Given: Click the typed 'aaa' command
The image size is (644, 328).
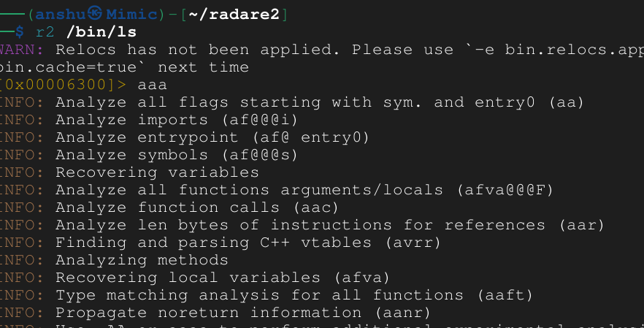Looking at the screenshot, I should click(x=152, y=85).
